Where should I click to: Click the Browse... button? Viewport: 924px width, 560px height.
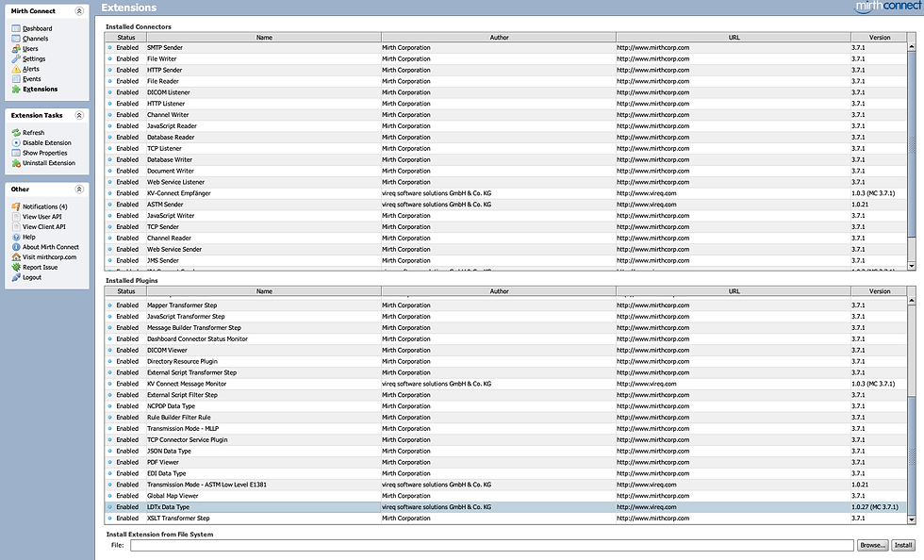(x=872, y=545)
